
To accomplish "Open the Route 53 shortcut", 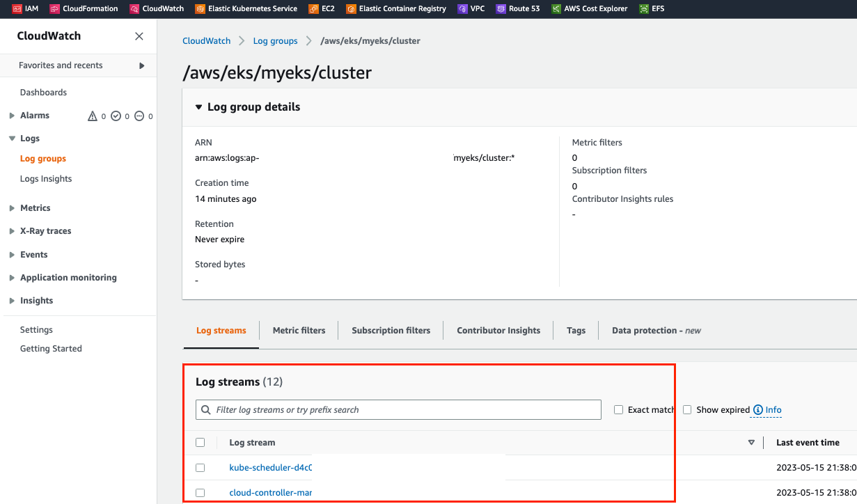I will click(517, 9).
